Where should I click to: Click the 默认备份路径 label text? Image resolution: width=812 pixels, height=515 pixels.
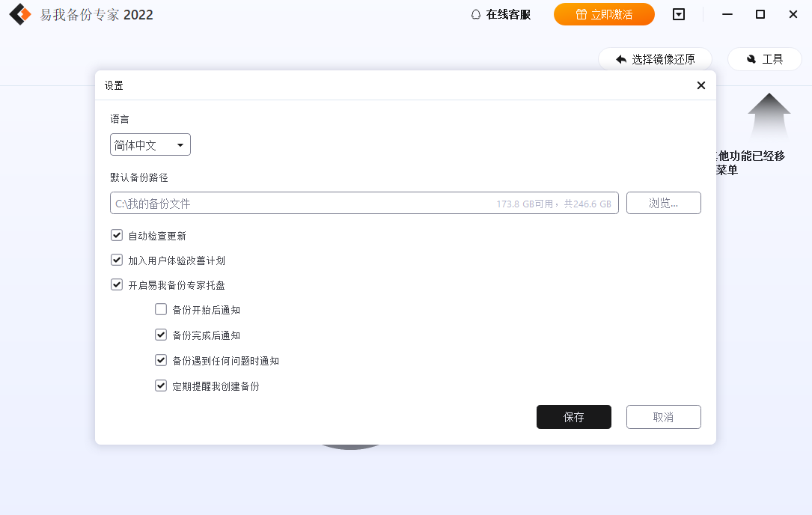pos(138,177)
